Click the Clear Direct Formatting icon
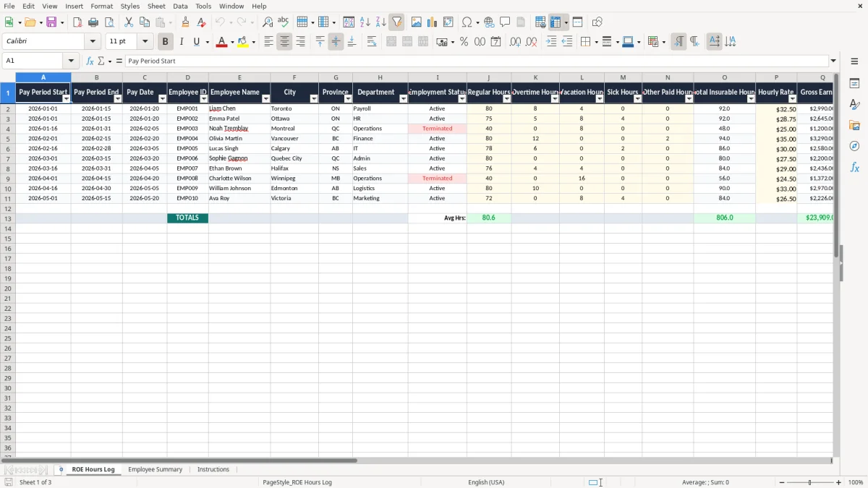This screenshot has width=868, height=488. 201,22
